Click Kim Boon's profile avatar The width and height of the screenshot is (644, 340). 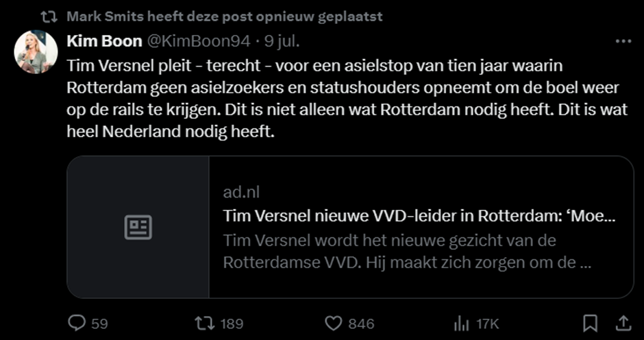click(36, 52)
